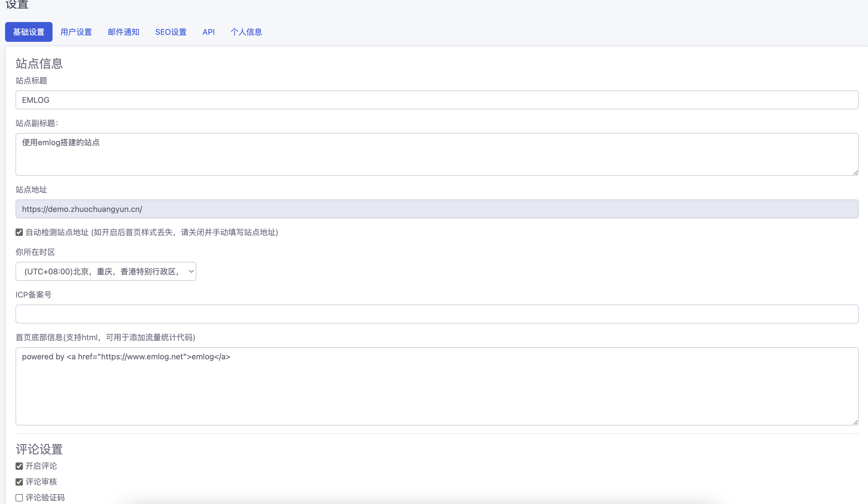Open the 你所在时区 timezone dropdown

[x=106, y=272]
